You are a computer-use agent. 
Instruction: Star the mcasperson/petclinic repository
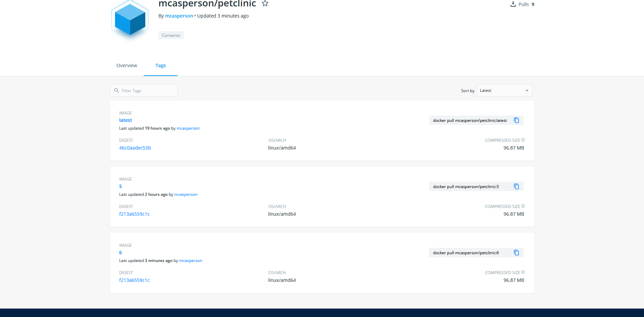[265, 4]
